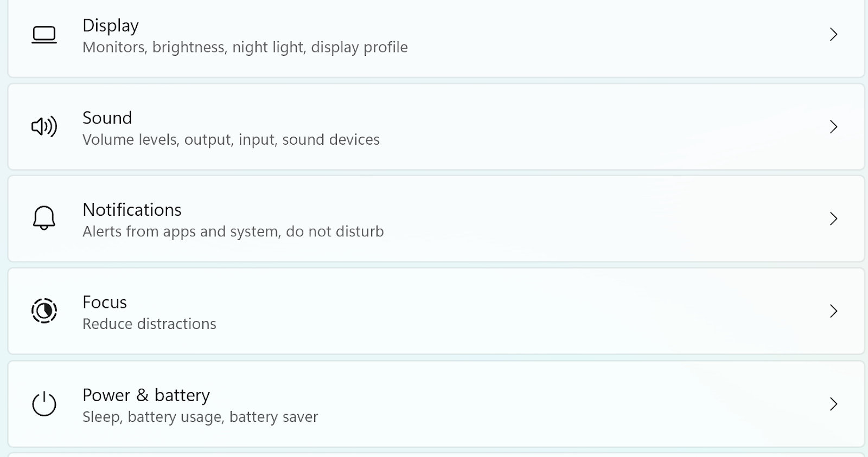Go to the Notifications title
Viewport: 868px width, 457px height.
[x=132, y=210]
